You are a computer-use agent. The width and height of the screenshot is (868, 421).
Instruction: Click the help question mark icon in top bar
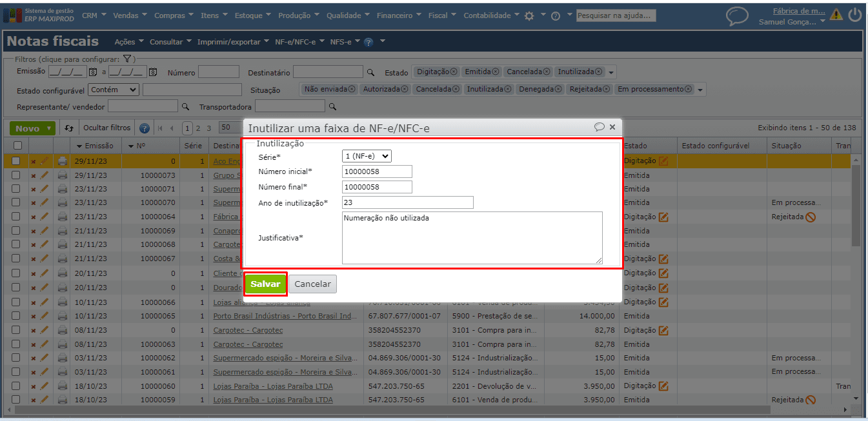(555, 16)
